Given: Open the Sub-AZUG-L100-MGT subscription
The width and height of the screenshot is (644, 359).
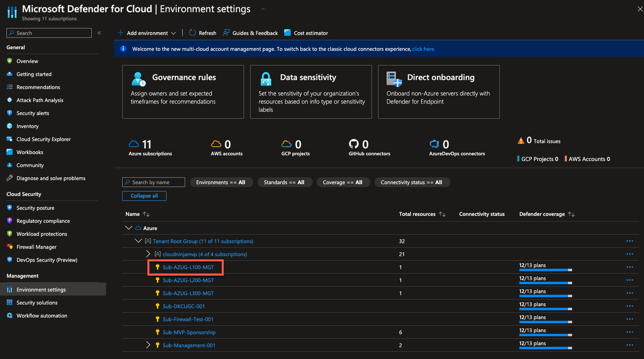Looking at the screenshot, I should pos(188,267).
